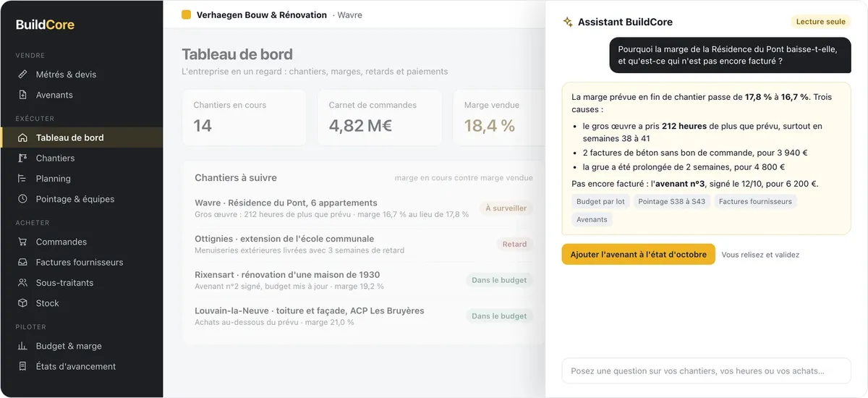Click the user question message bubble
This screenshot has height=398, width=868.
[730, 56]
